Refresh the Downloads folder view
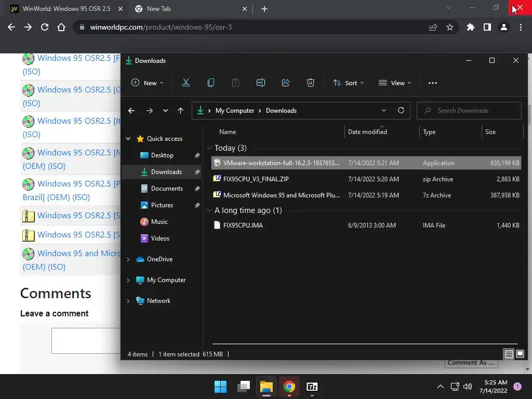 pyautogui.click(x=401, y=110)
